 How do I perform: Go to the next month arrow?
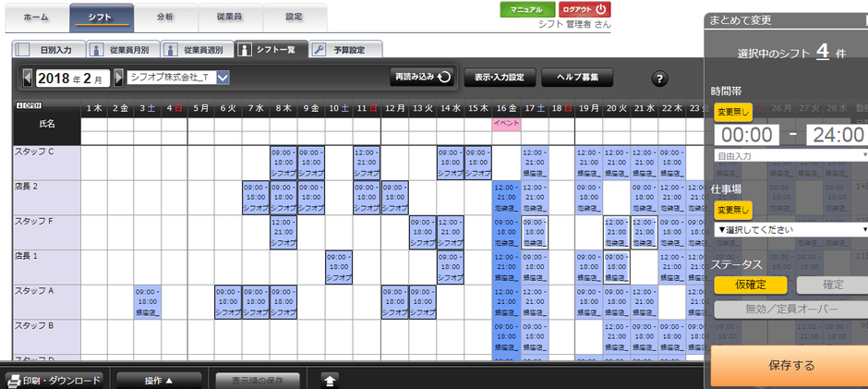click(x=118, y=79)
